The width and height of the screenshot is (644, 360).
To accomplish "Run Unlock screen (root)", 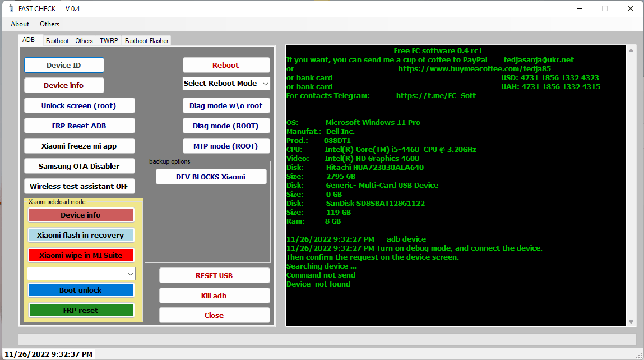I will (x=79, y=105).
